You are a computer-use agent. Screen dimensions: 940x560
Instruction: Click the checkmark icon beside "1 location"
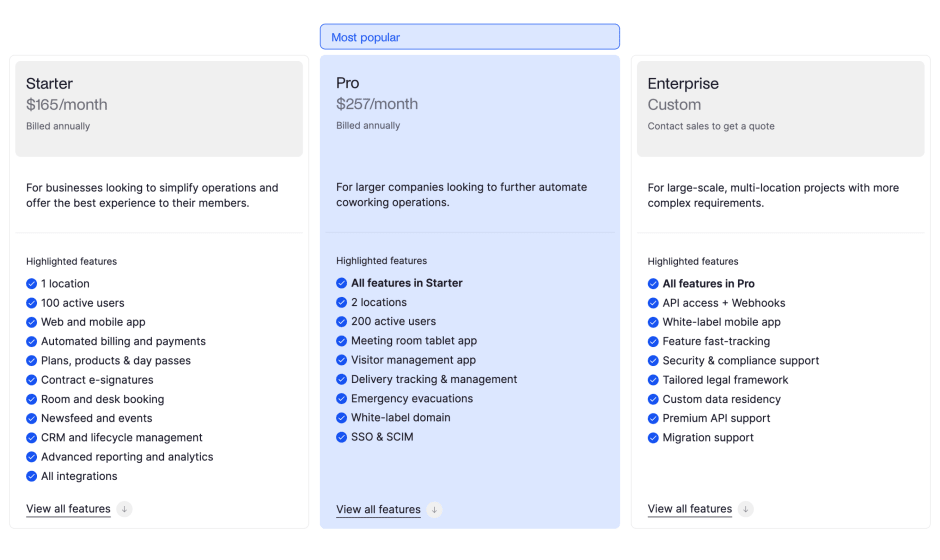pos(32,284)
